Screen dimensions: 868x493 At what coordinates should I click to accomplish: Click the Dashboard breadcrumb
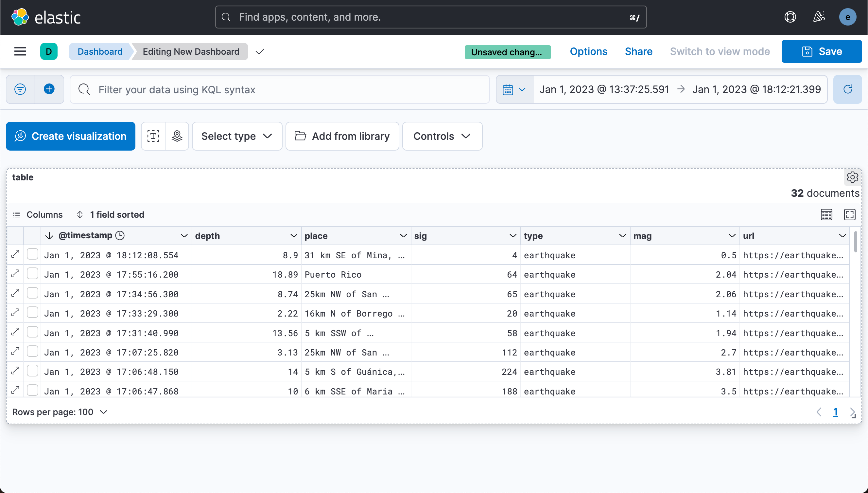[x=100, y=51]
